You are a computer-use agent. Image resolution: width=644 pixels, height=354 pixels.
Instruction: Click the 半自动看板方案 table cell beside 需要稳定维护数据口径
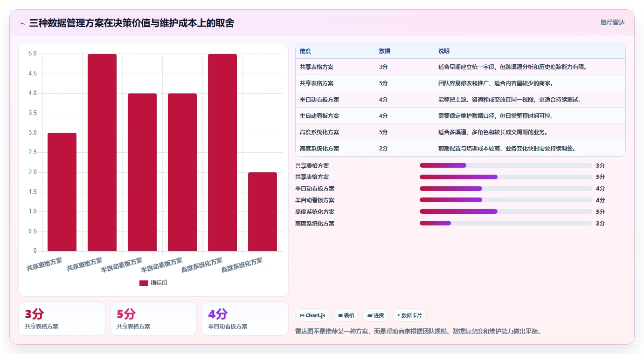[319, 116]
